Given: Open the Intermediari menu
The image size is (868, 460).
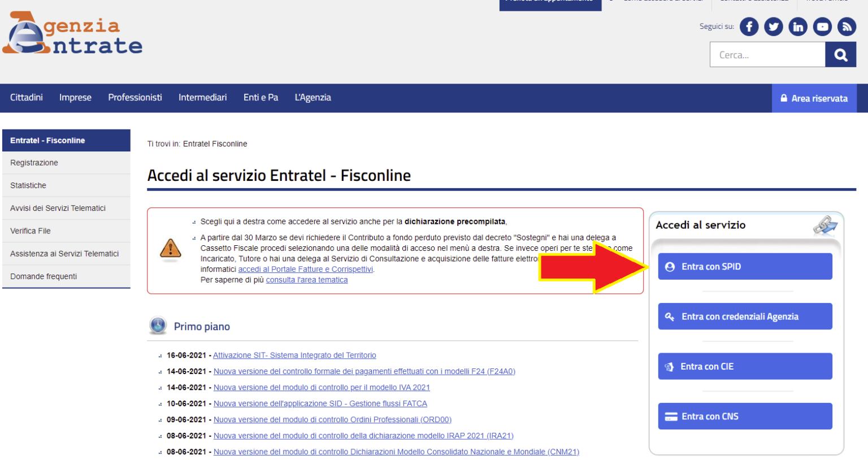Looking at the screenshot, I should [x=202, y=98].
